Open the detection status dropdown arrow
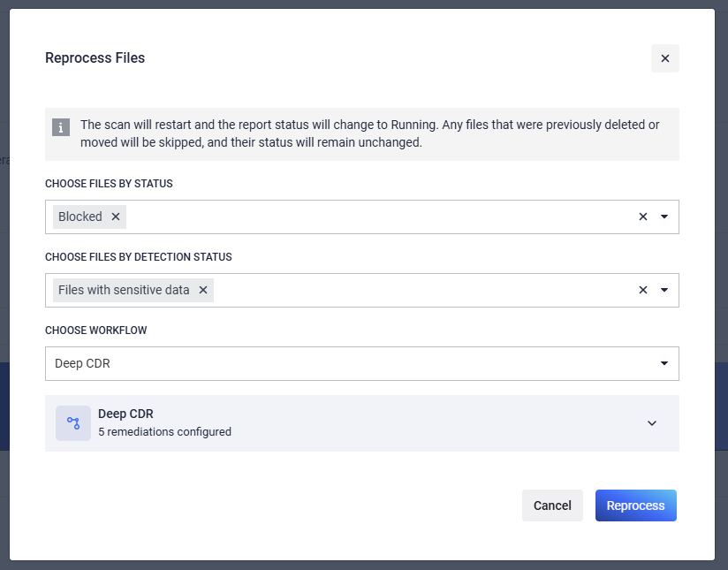 pos(664,290)
